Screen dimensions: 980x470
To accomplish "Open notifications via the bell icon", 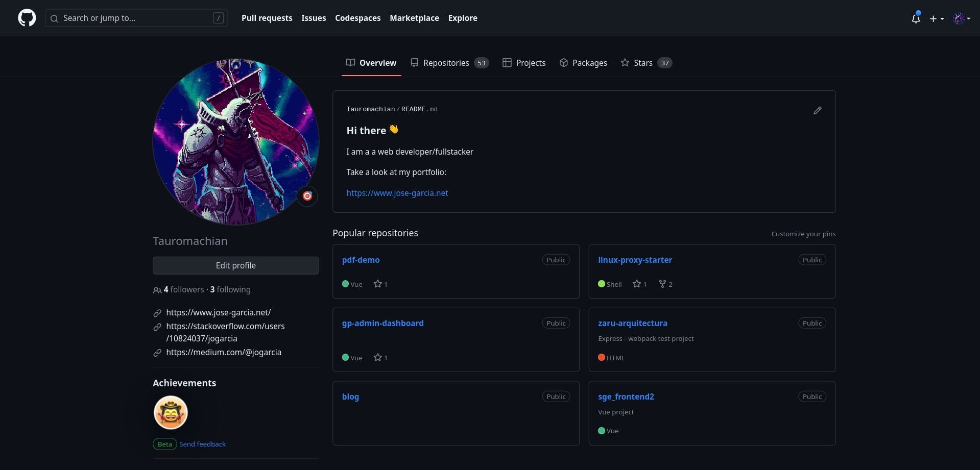I will click(x=916, y=18).
